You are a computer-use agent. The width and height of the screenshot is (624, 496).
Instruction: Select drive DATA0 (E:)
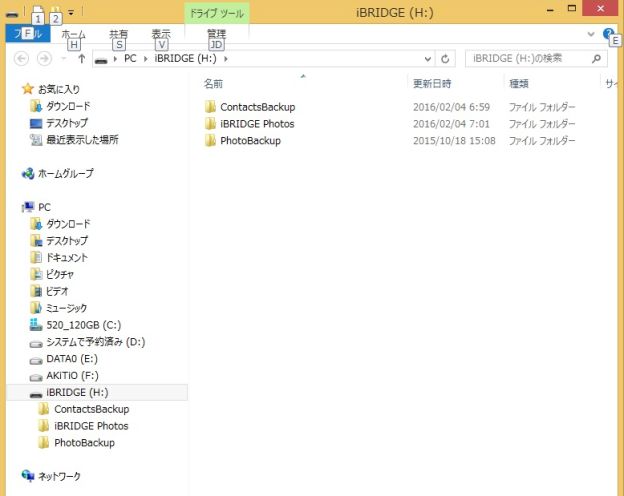pyautogui.click(x=72, y=359)
